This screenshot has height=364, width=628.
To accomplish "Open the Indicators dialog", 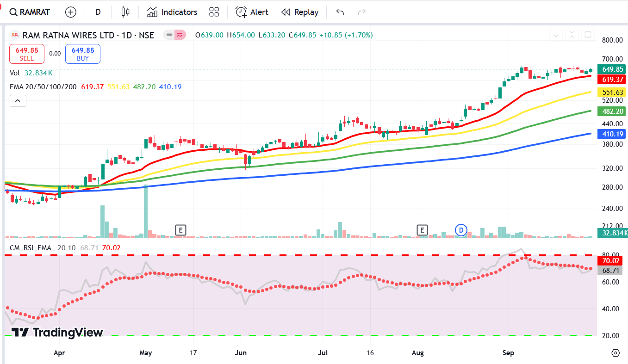I will 172,12.
